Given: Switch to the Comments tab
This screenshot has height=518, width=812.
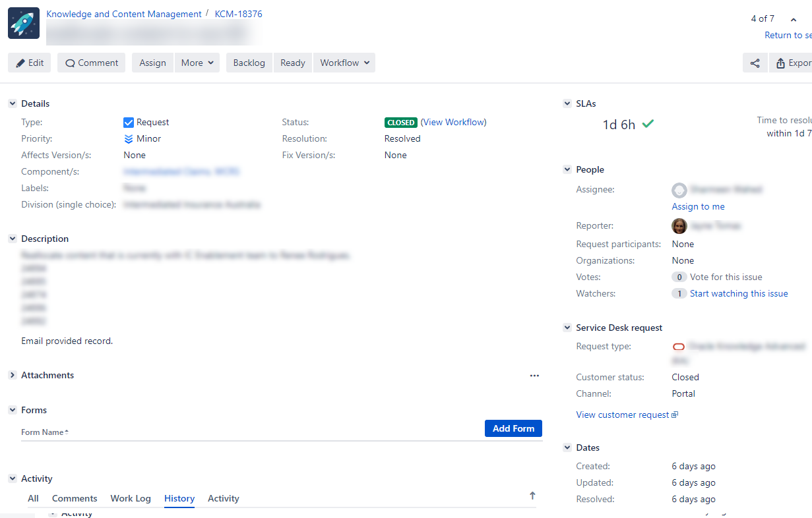Looking at the screenshot, I should click(75, 499).
